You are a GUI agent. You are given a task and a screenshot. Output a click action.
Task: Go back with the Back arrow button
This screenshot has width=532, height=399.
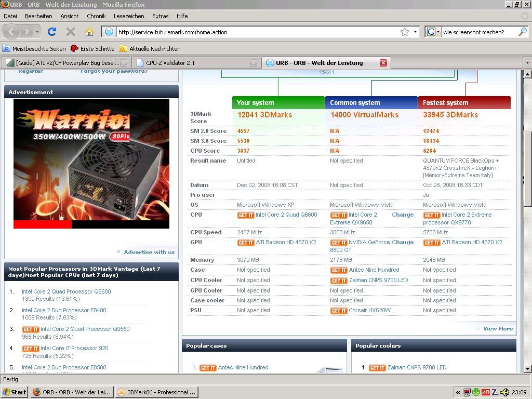pyautogui.click(x=11, y=32)
